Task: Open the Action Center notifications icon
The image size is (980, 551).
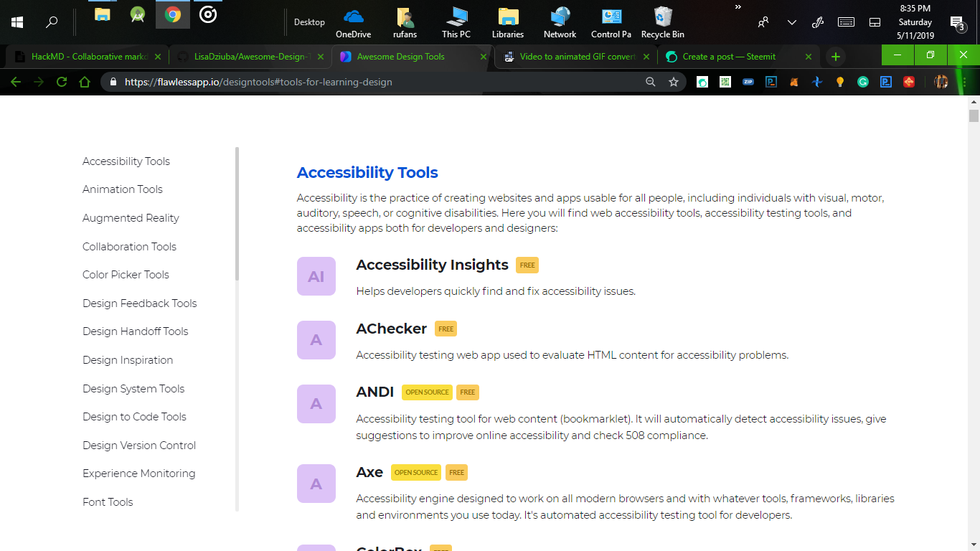Action: pos(957,23)
